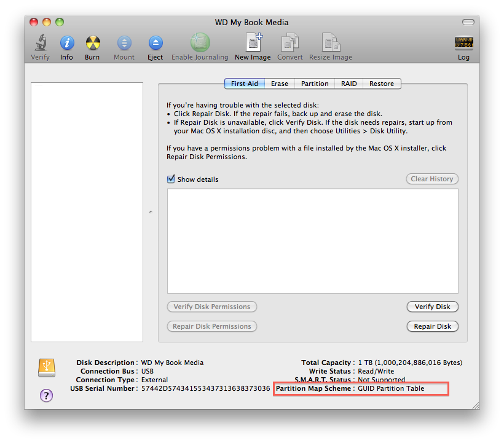Click the Enable Journaling toolbar icon
The height and width of the screenshot is (443, 504).
pos(200,42)
